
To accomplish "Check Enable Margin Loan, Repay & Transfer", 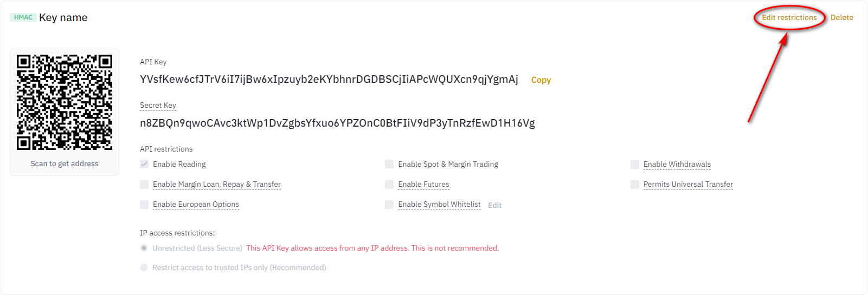I will coord(144,185).
